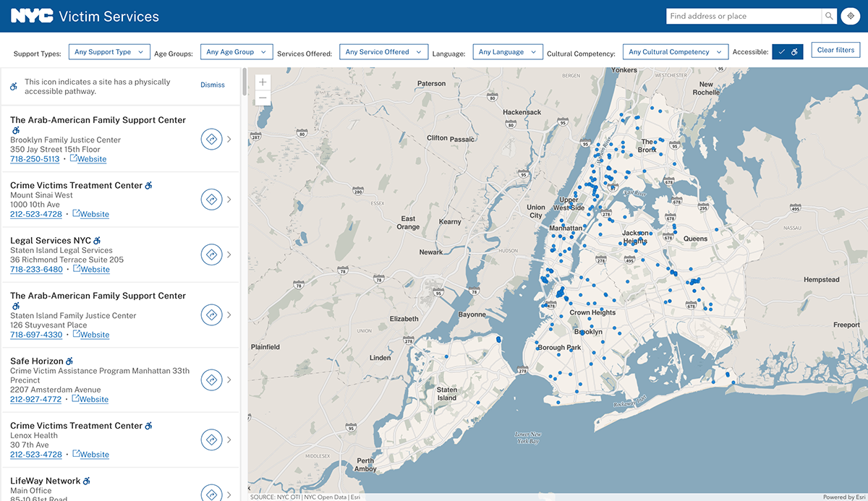Click the locate-me target icon
This screenshot has height=501, width=868.
[x=851, y=16]
